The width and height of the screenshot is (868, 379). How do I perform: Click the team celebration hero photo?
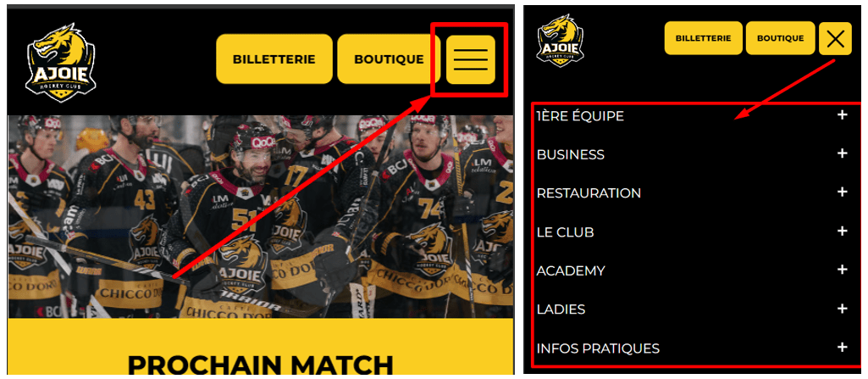260,216
